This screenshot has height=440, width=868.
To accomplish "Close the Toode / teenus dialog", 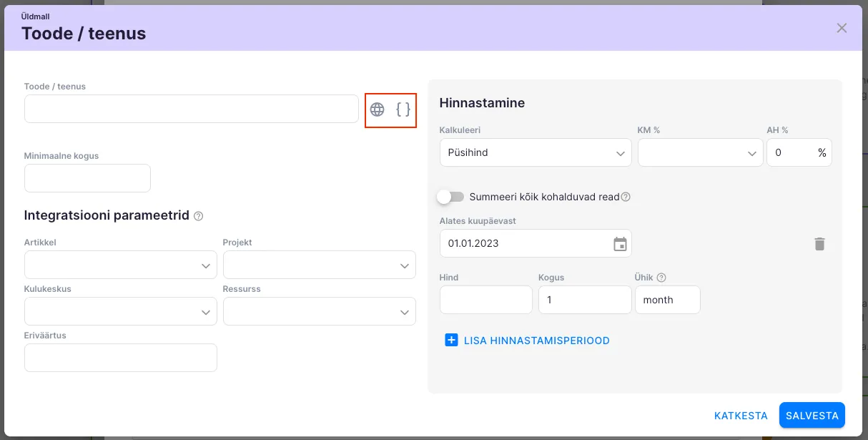I will point(842,28).
